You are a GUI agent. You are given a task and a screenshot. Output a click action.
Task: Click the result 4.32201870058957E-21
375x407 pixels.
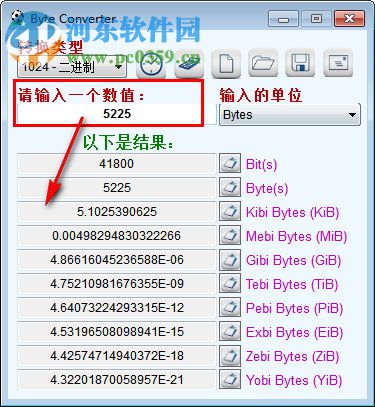point(117,380)
